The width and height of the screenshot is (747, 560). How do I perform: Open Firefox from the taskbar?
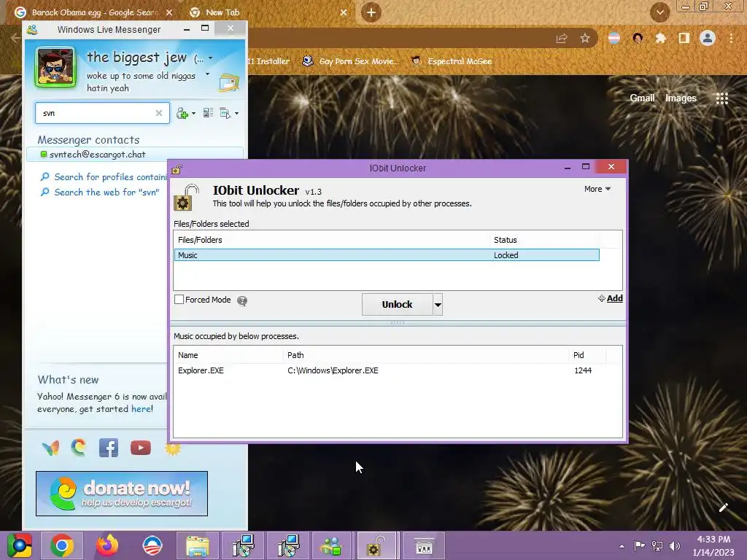click(x=107, y=545)
